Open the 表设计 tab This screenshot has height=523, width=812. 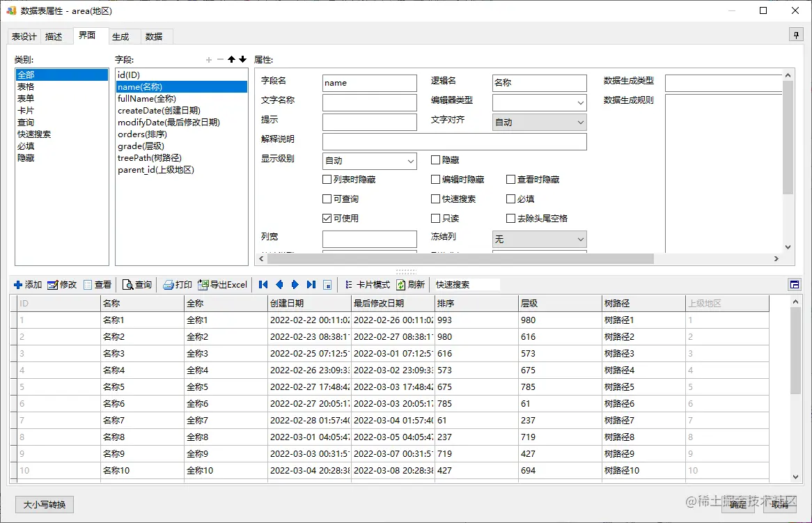point(24,37)
